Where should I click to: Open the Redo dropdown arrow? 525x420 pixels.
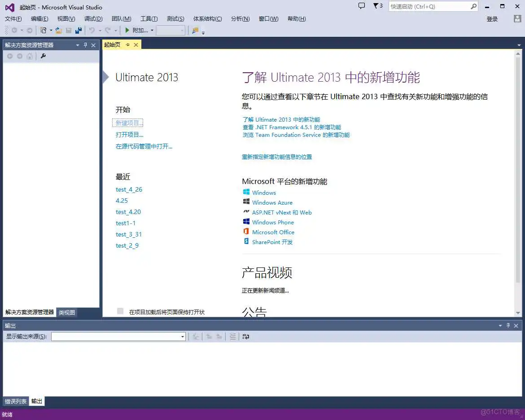(115, 31)
